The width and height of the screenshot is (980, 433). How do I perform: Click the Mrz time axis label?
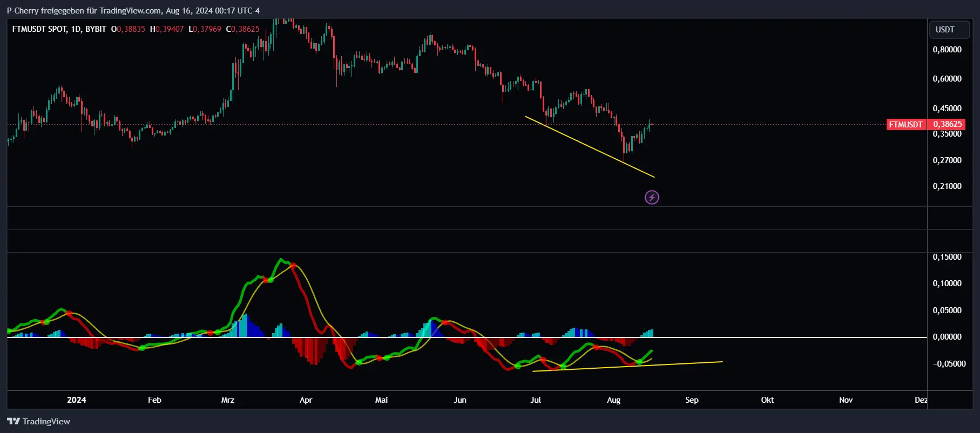pyautogui.click(x=228, y=400)
